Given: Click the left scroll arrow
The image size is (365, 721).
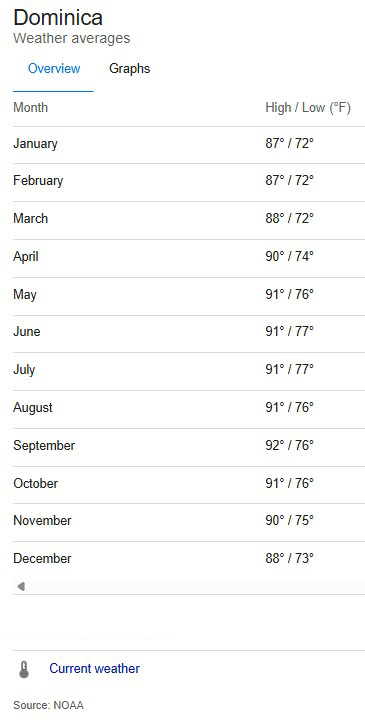Looking at the screenshot, I should pos(21,586).
